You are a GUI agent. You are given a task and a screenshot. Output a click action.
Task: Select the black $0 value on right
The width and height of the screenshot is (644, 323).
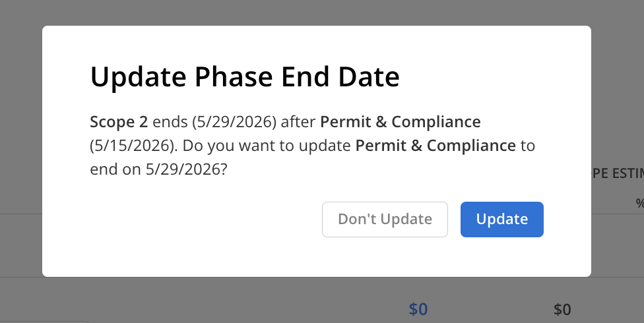click(562, 309)
